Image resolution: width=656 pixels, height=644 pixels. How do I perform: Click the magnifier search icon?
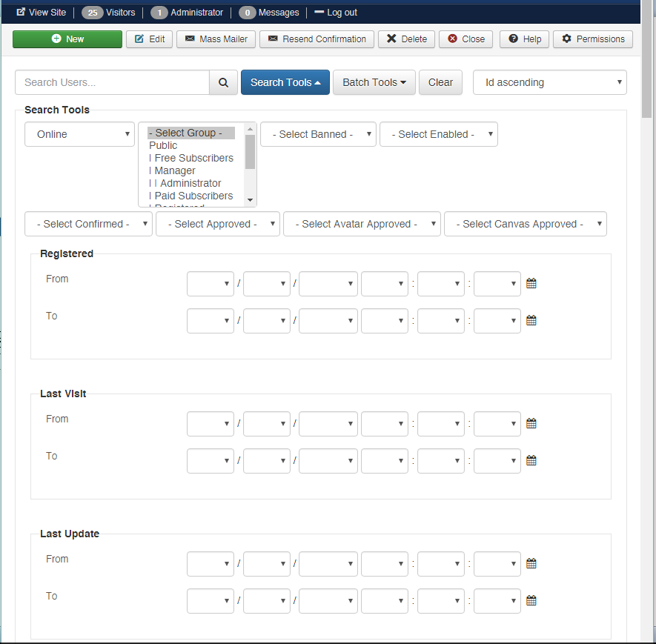pyautogui.click(x=223, y=82)
